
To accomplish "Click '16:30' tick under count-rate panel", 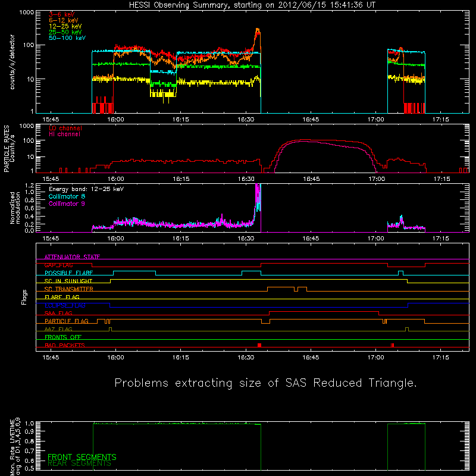I will (246, 120).
